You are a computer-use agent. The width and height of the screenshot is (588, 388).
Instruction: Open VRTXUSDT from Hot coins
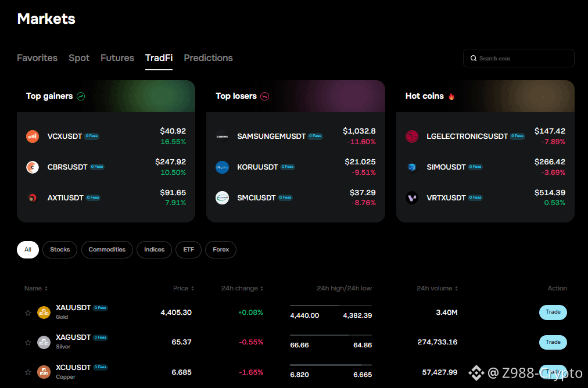coord(486,198)
